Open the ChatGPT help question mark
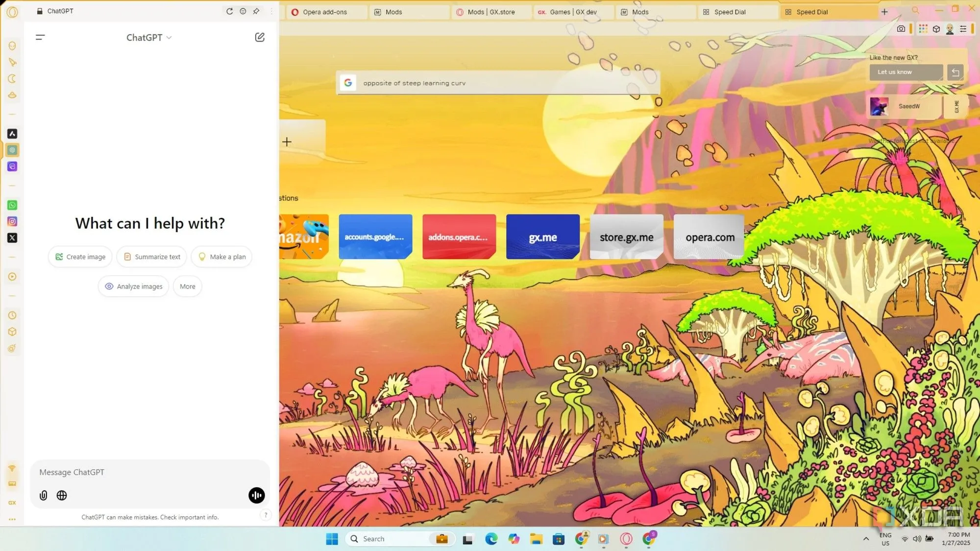This screenshot has width=980, height=551. 266,515
